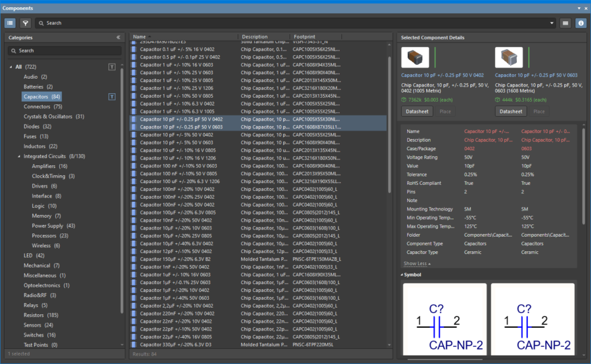Collapse the All categories tree node
Screen dimensions: 591x364
point(11,67)
